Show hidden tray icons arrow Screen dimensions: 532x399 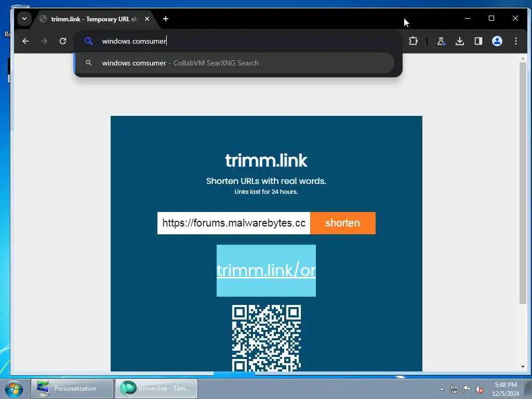(x=442, y=389)
